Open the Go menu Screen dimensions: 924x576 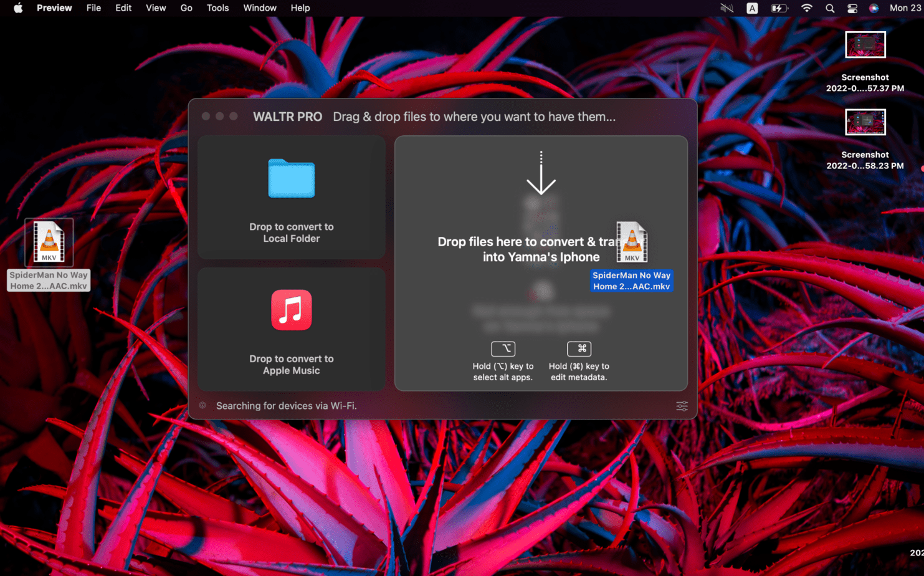pos(186,8)
